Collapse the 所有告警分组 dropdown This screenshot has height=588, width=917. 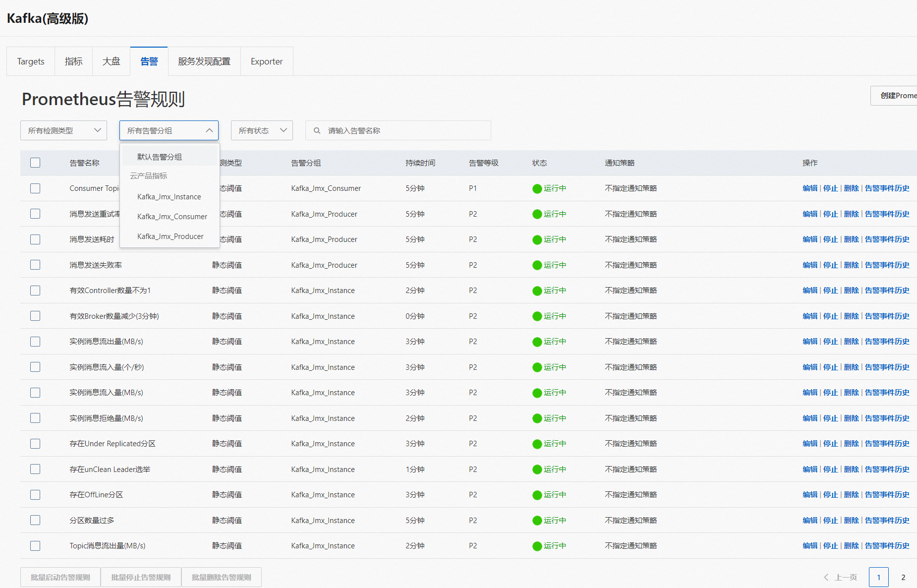point(169,130)
